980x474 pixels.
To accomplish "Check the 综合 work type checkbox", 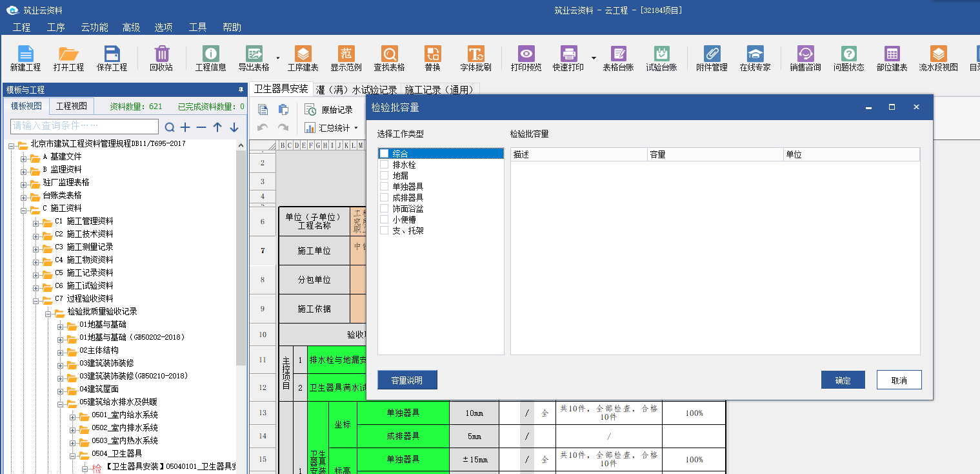I will [385, 154].
